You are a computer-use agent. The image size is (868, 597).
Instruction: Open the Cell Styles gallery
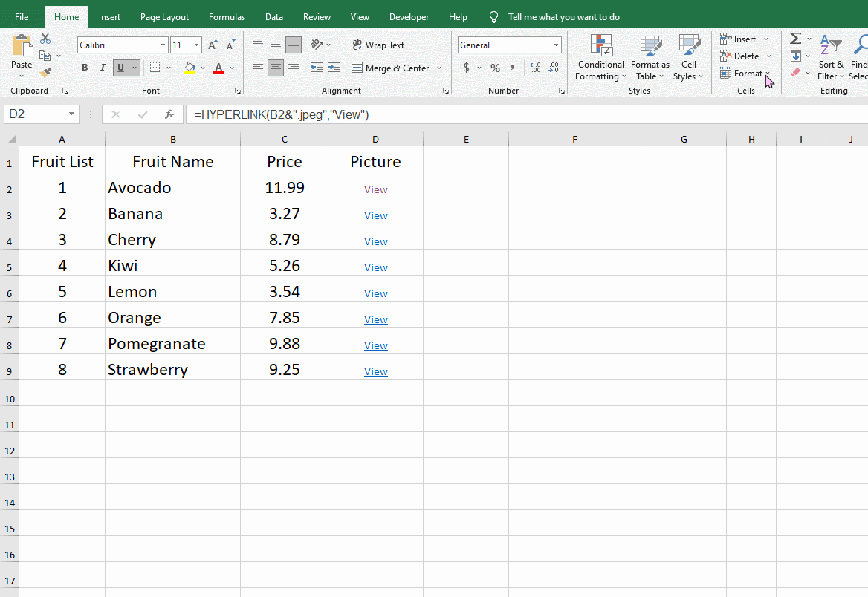pyautogui.click(x=688, y=57)
